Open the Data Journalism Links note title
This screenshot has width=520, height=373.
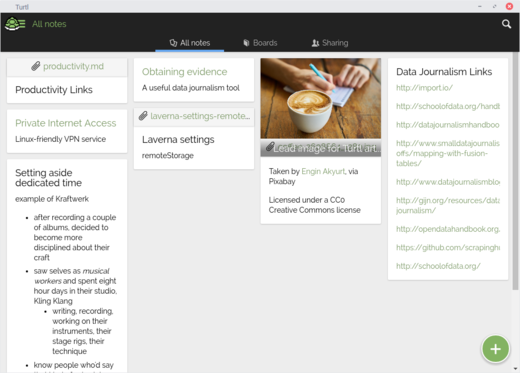pyautogui.click(x=444, y=72)
